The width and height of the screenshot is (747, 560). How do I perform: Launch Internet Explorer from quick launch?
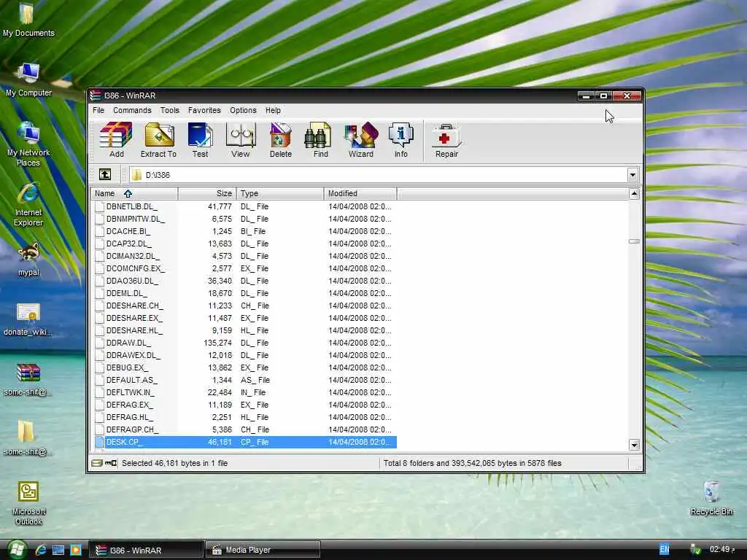click(41, 550)
